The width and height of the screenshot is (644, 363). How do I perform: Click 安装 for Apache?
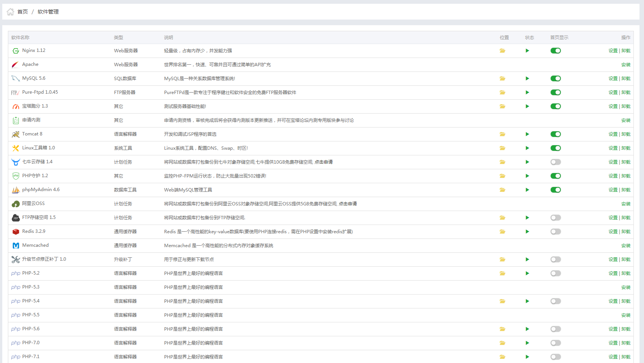626,65
